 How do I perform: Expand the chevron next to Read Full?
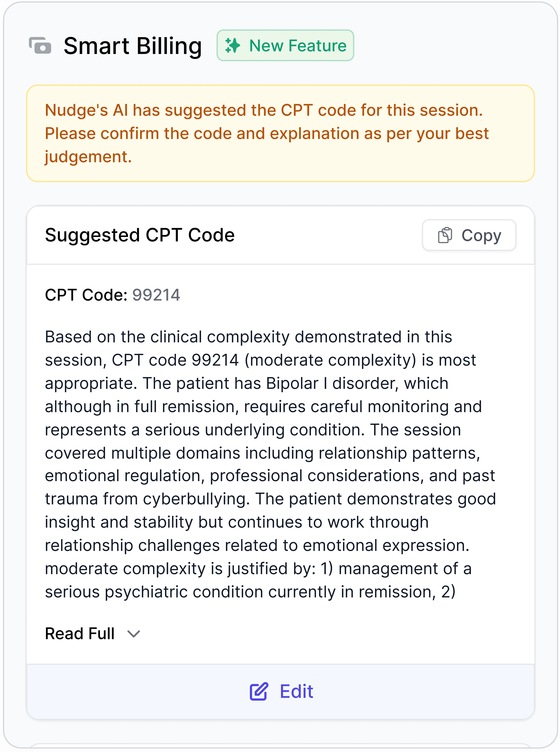coord(134,634)
